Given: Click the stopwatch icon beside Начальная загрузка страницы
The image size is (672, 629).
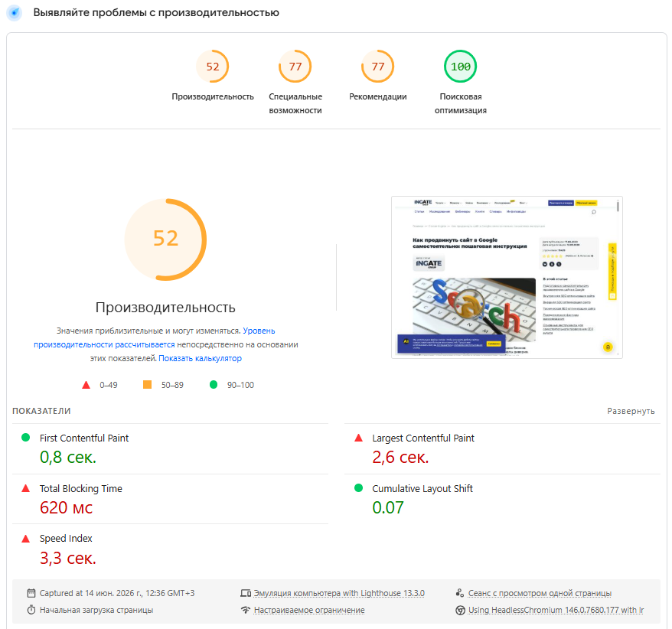Looking at the screenshot, I should pyautogui.click(x=31, y=610).
